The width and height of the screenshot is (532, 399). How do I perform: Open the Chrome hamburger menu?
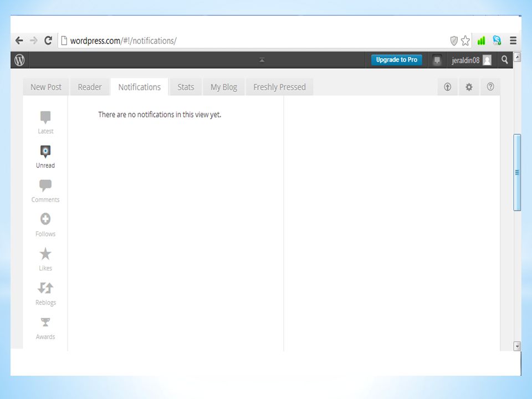click(x=513, y=40)
